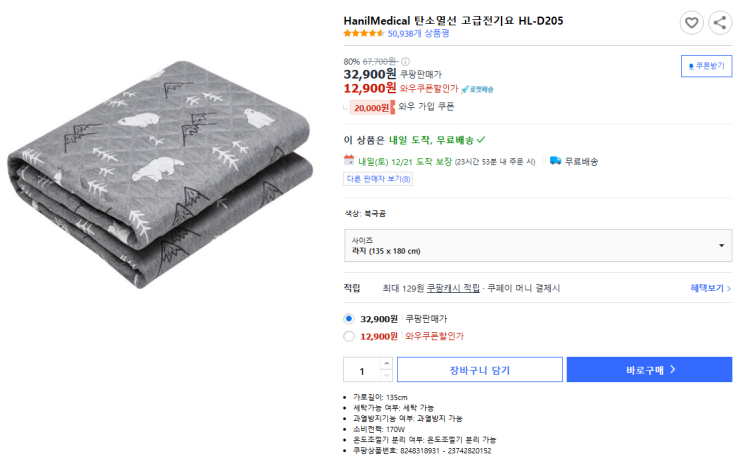Click the 쿠폰받기 coupon download button
The image size is (743, 474).
pos(706,66)
